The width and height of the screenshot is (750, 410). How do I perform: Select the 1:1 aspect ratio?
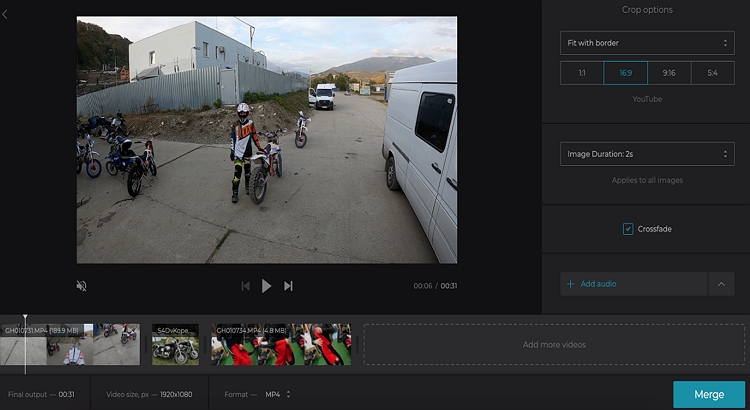click(582, 73)
